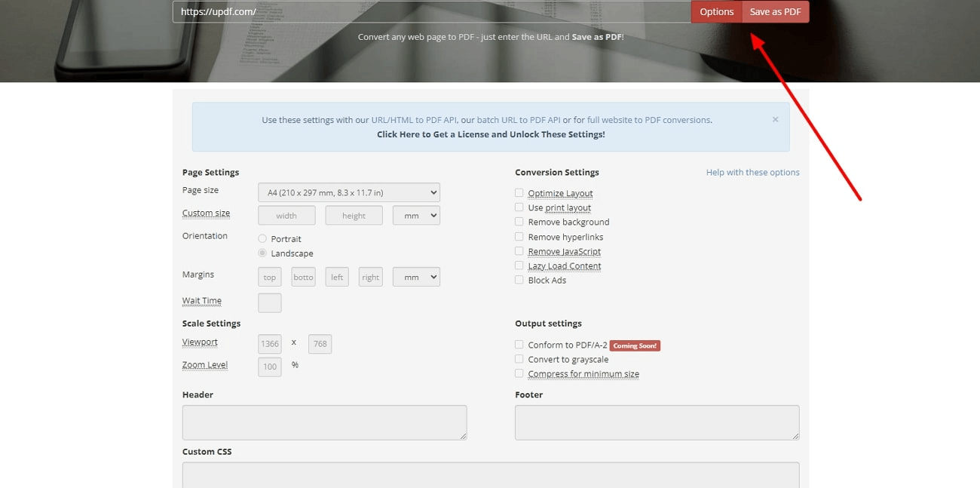Focus the Header text area

[x=324, y=422]
